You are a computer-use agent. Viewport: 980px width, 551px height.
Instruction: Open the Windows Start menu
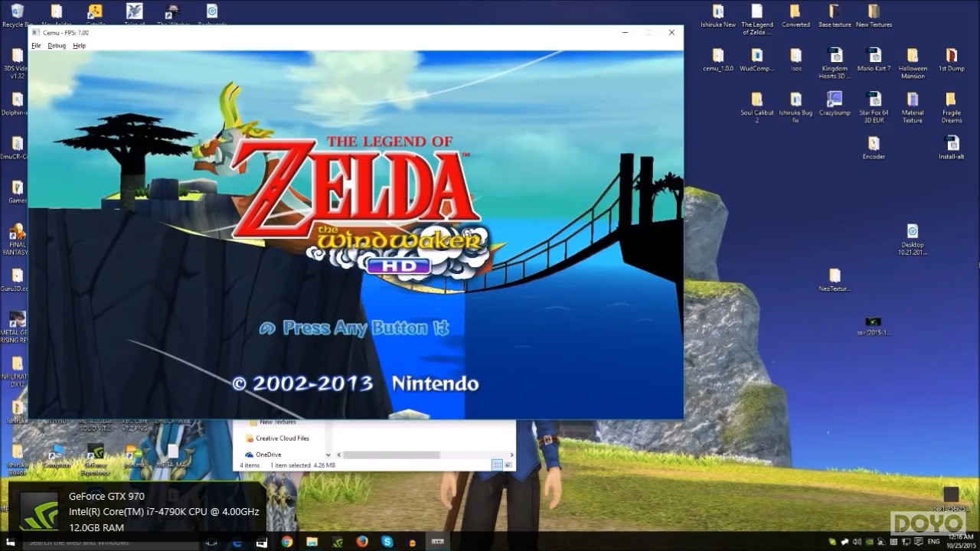click(x=11, y=541)
